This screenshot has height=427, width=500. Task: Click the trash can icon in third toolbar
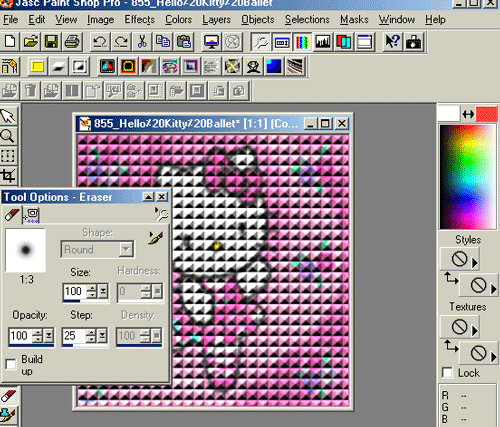click(x=30, y=91)
